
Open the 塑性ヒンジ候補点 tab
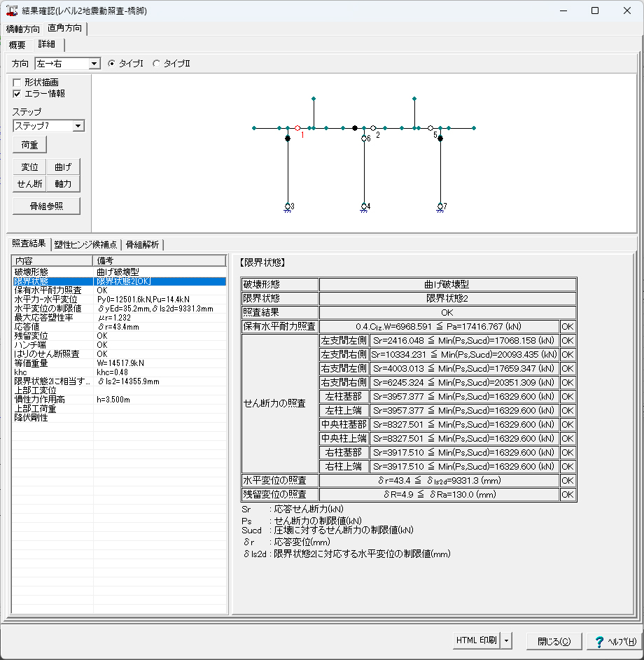click(x=85, y=244)
